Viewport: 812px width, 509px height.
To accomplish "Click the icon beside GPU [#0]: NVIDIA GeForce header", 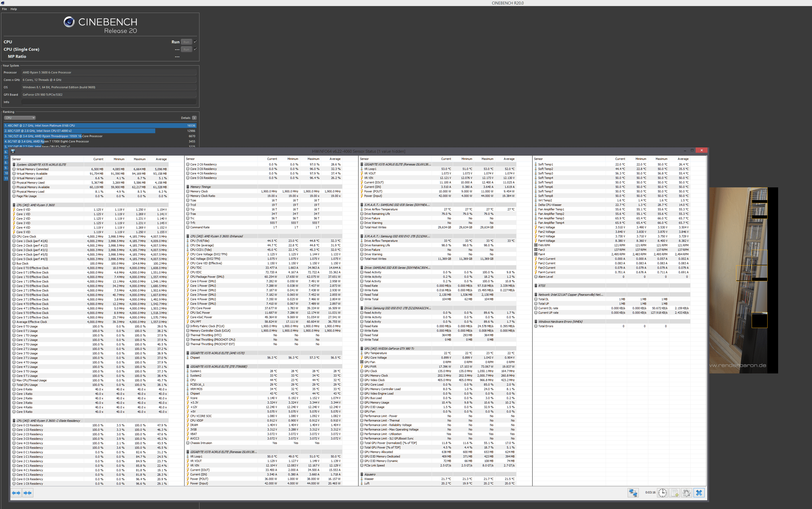I will pyautogui.click(x=362, y=349).
